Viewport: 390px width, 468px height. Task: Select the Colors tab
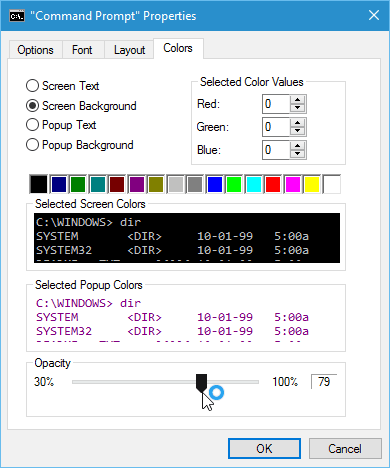[x=178, y=49]
